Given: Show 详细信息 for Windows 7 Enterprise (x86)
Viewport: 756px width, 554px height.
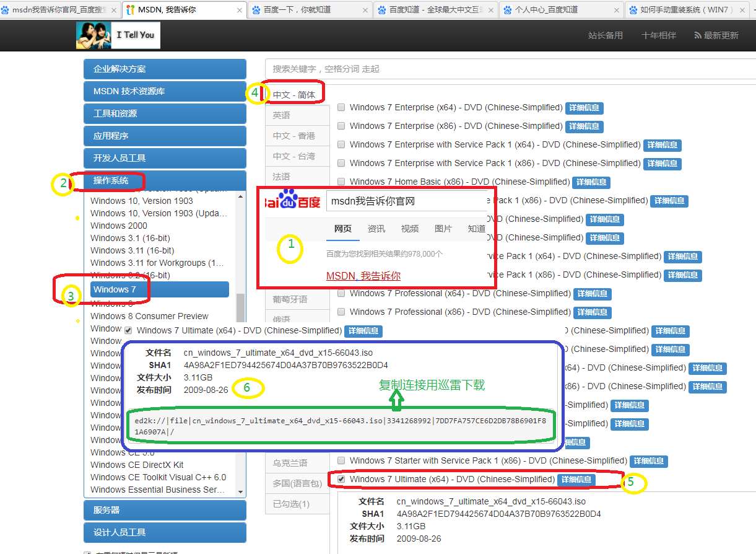Looking at the screenshot, I should [x=584, y=126].
